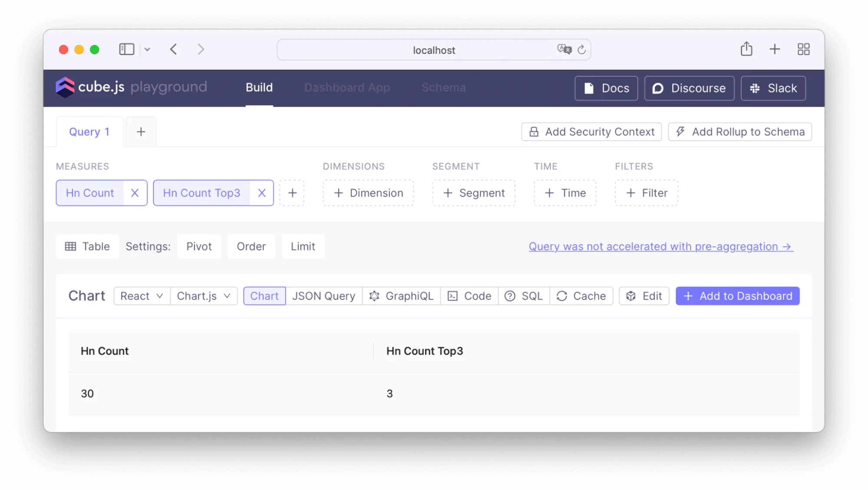
Task: Remove the Hn Count measure
Action: tap(135, 193)
